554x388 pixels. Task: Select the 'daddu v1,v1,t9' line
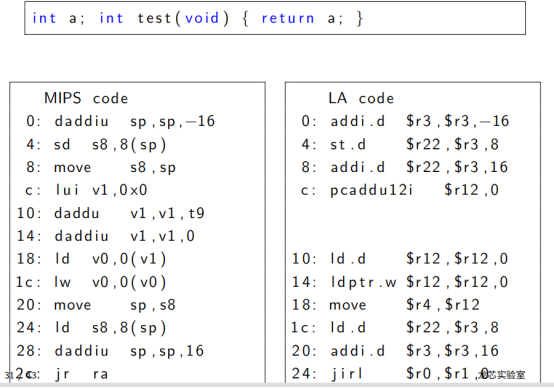click(111, 213)
